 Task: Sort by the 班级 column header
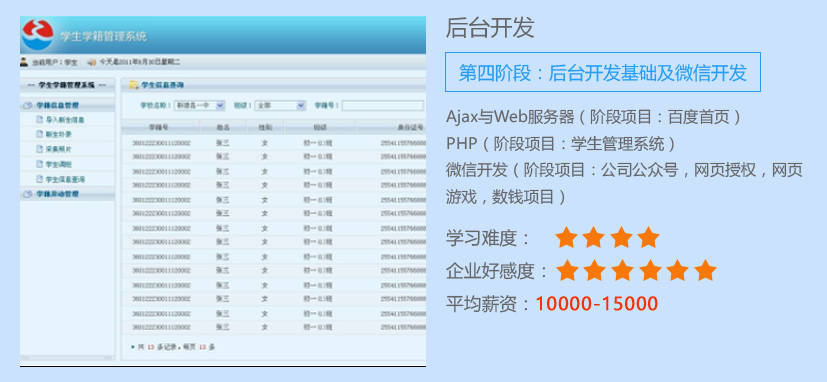(320, 127)
